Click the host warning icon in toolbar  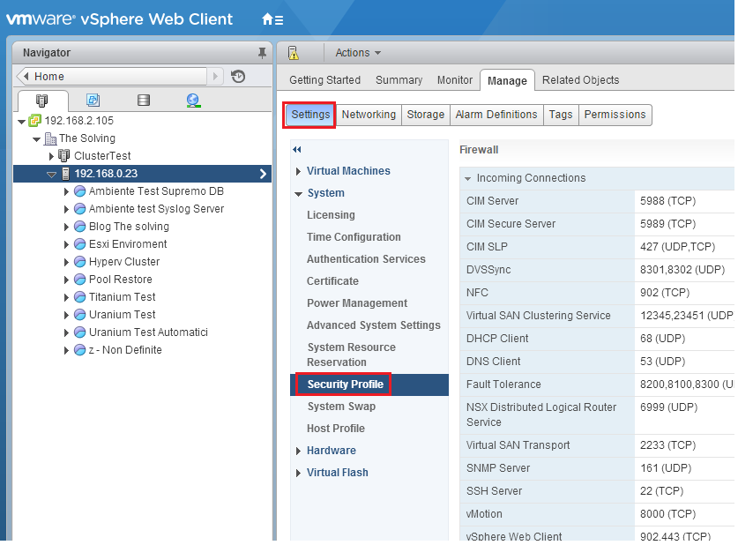tap(294, 53)
